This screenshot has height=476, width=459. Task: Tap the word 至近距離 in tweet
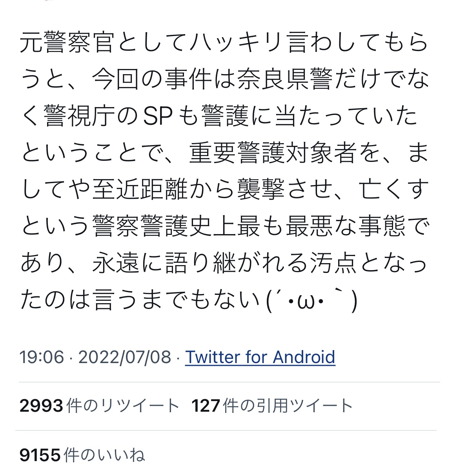139,190
